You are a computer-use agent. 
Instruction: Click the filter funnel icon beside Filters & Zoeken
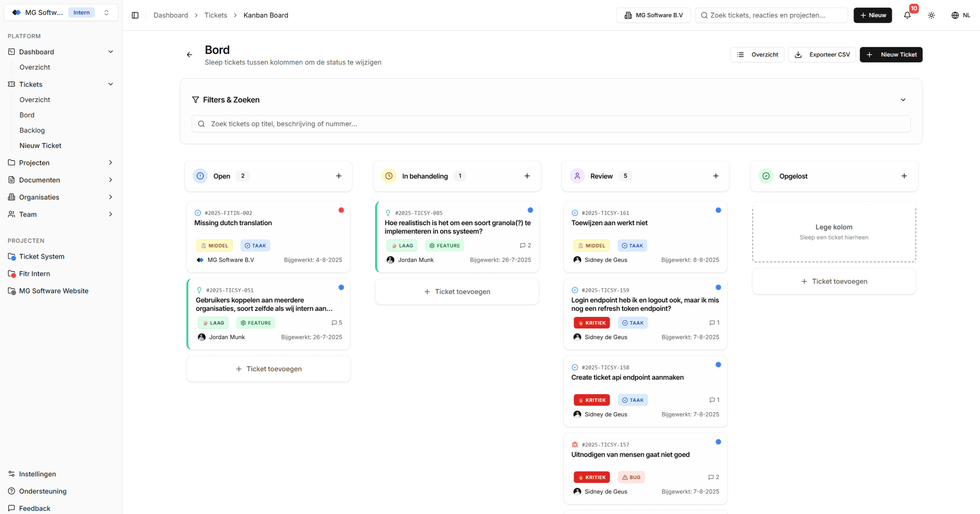pyautogui.click(x=195, y=99)
